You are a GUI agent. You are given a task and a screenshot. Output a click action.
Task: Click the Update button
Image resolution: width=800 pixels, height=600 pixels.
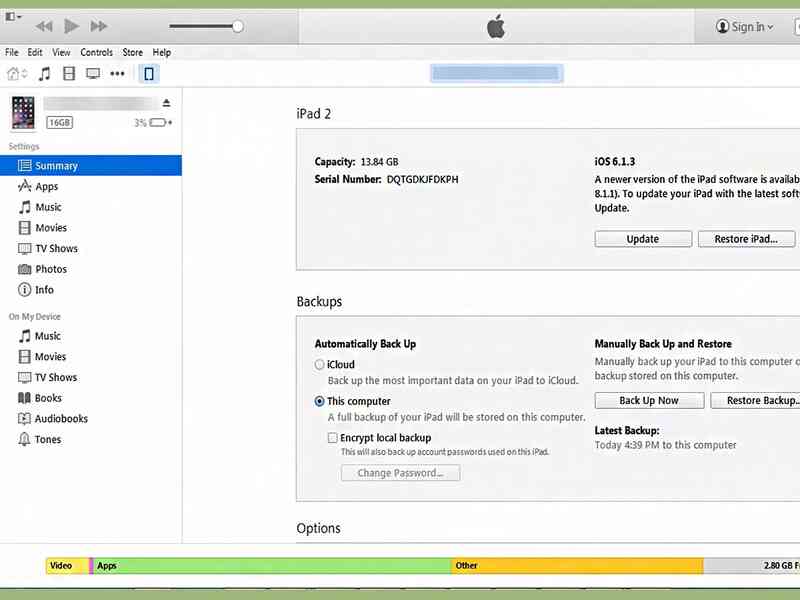643,239
